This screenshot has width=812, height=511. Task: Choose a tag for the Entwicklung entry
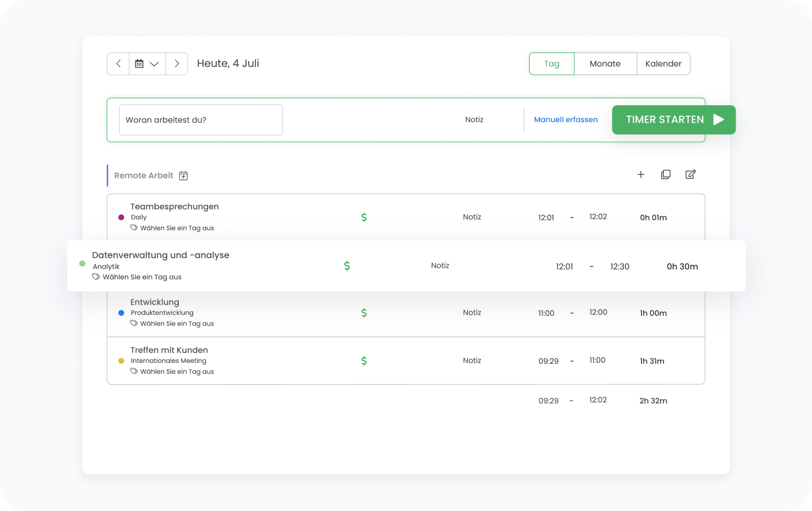tap(177, 324)
